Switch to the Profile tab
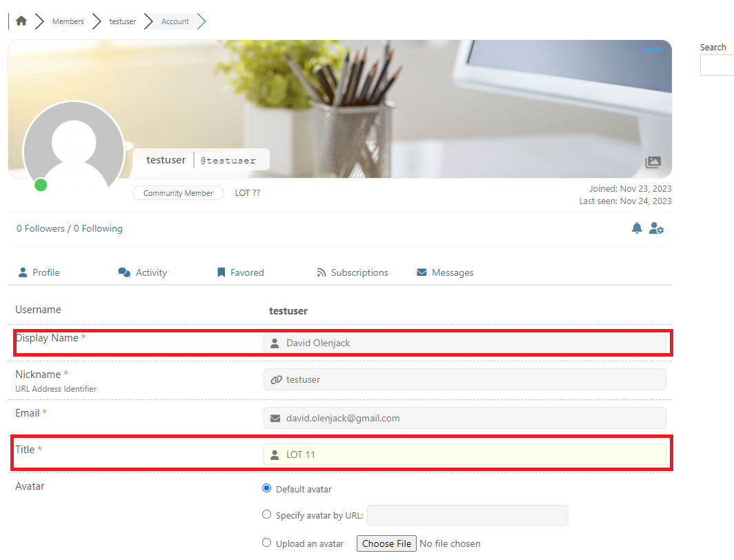The height and width of the screenshot is (560, 734). point(39,272)
